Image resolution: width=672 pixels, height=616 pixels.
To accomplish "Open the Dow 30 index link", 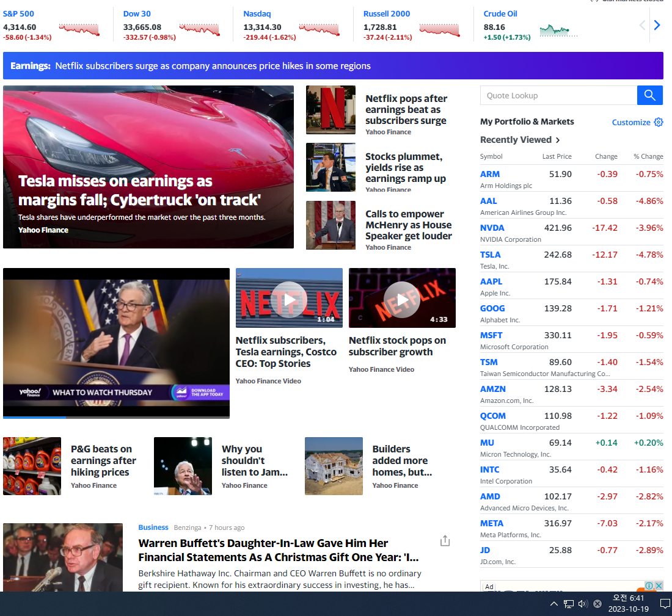I will pyautogui.click(x=137, y=13).
